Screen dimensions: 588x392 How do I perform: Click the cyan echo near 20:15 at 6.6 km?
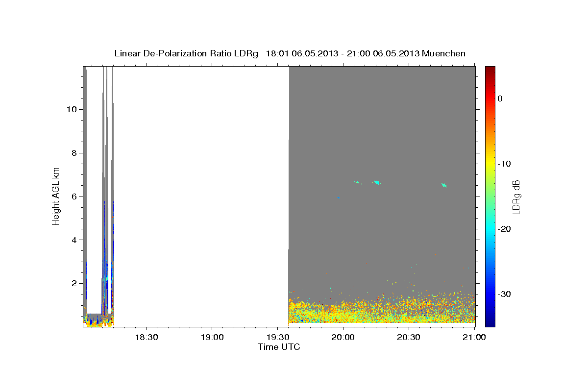click(376, 182)
